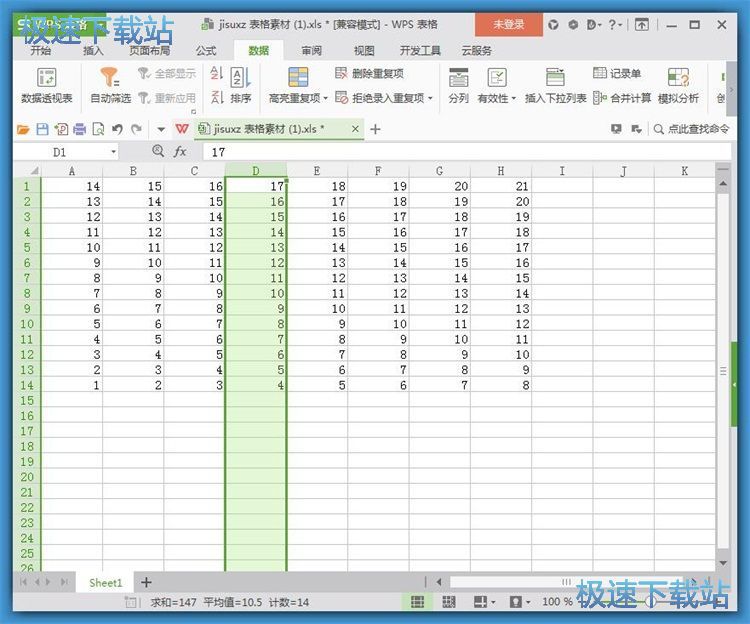Open Text to Columns (分列) tool
Viewport: 750px width, 624px height.
pos(458,85)
